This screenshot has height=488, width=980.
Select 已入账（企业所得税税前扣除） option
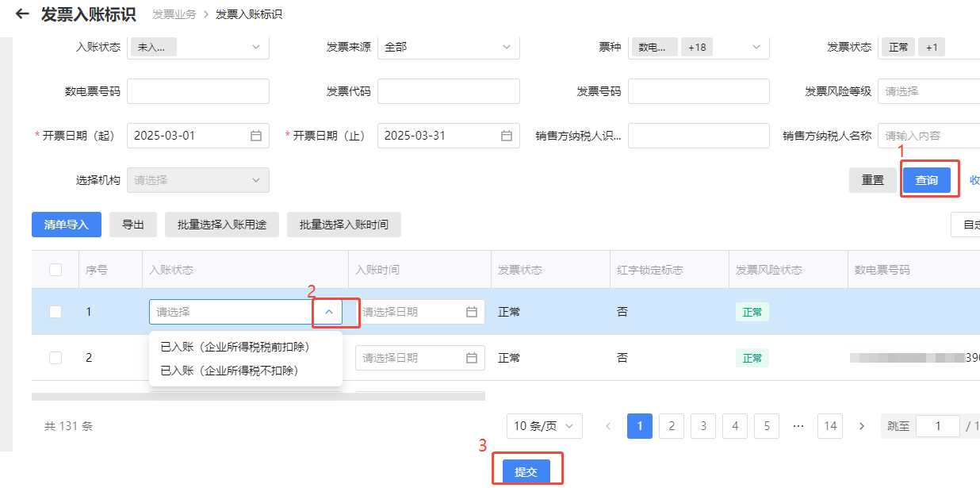[235, 347]
